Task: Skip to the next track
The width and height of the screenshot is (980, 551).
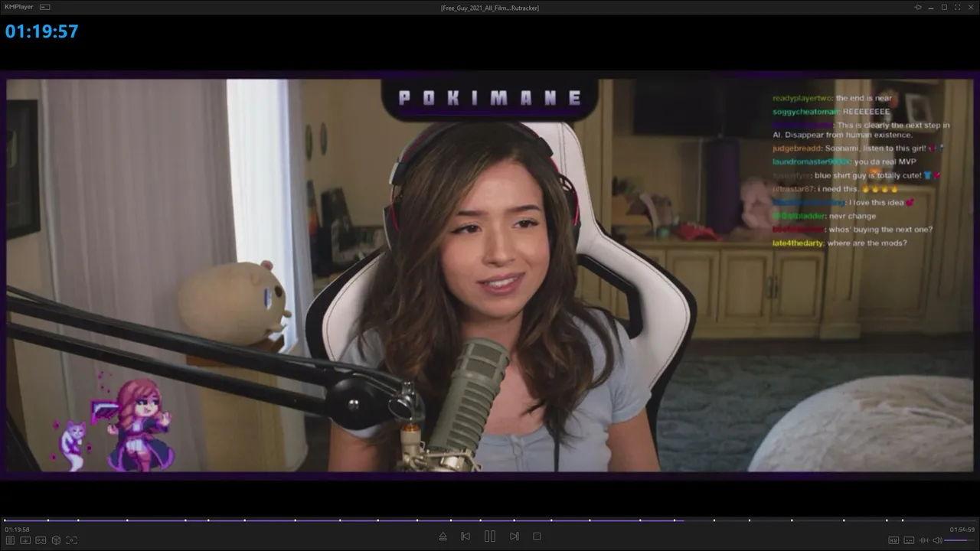Action: click(514, 536)
